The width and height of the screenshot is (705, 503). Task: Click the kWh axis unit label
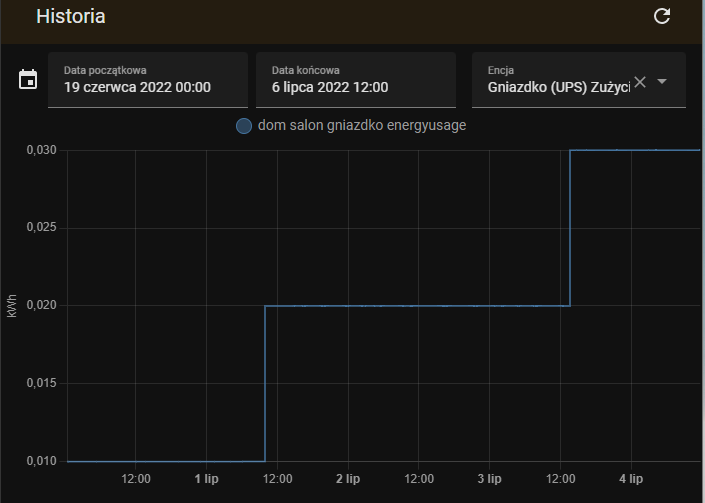point(12,306)
